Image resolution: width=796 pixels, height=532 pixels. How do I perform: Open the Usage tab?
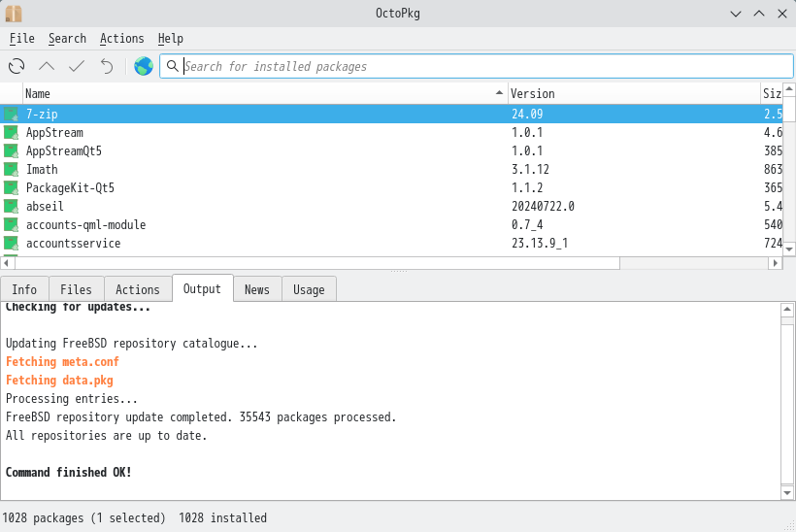click(309, 289)
